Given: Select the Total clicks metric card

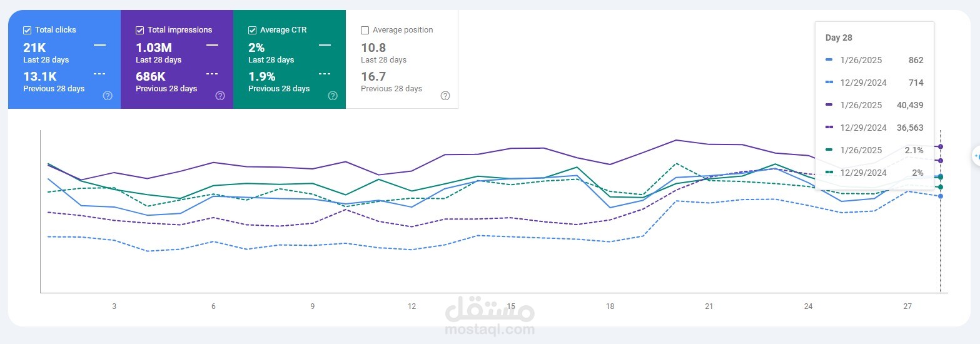Looking at the screenshot, I should click(x=64, y=59).
